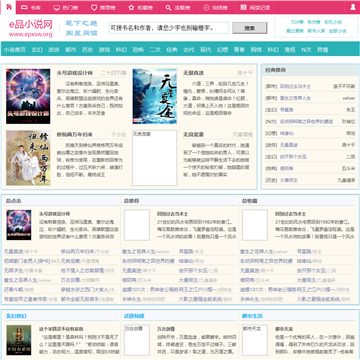The width and height of the screenshot is (360, 360).
Task: Select the 玄幻 category in the teal bar
Action: coord(37,50)
